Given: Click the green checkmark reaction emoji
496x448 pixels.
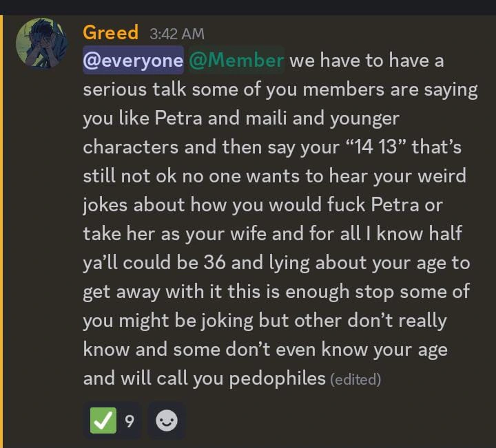Looking at the screenshot, I should tap(103, 420).
